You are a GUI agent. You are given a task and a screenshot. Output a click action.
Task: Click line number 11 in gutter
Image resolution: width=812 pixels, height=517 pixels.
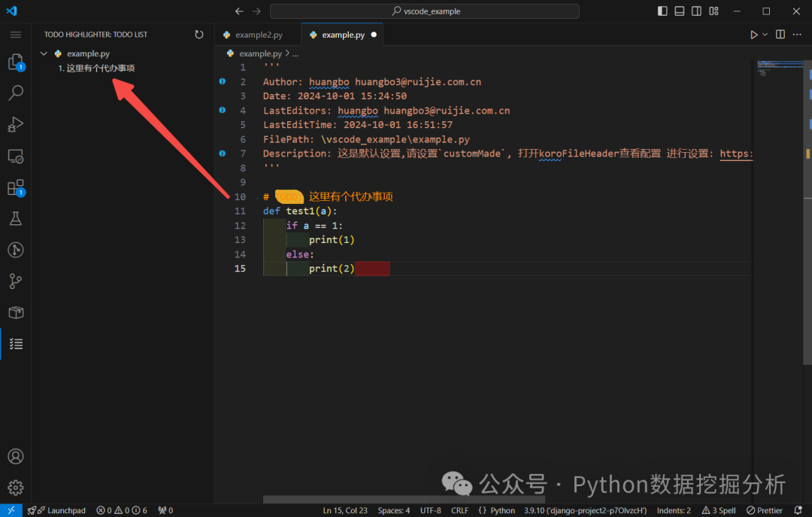(240, 211)
